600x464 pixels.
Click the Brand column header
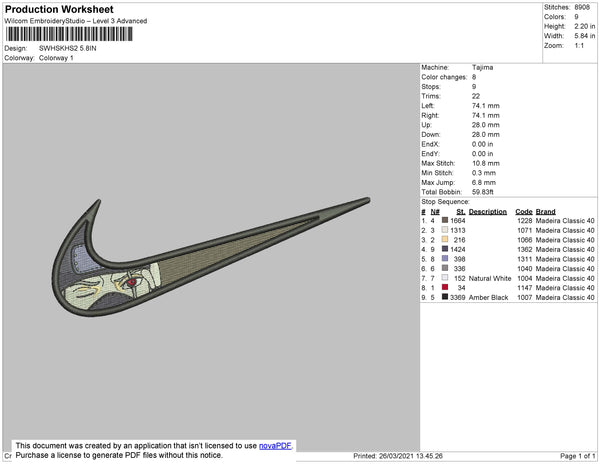(545, 212)
